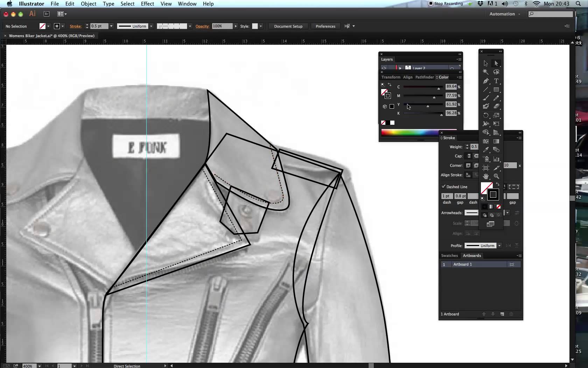Open the Effect menu
The height and width of the screenshot is (368, 588).
coord(147,4)
